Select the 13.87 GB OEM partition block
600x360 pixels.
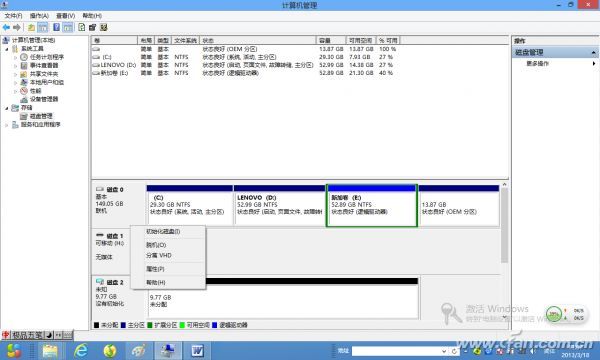459,206
